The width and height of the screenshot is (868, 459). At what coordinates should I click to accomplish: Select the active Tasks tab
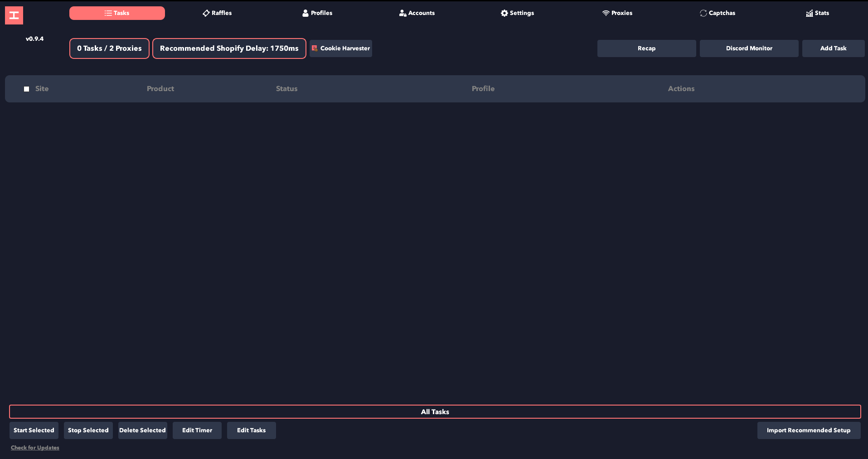tap(117, 13)
